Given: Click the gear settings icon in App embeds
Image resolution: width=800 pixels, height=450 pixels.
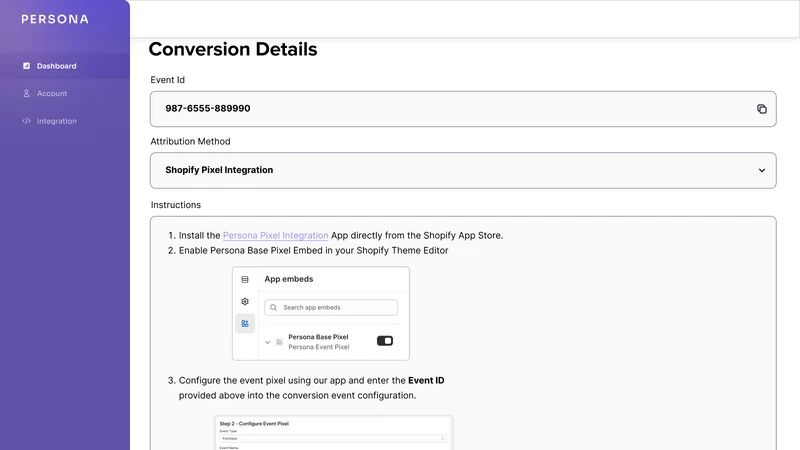Looking at the screenshot, I should tap(245, 302).
